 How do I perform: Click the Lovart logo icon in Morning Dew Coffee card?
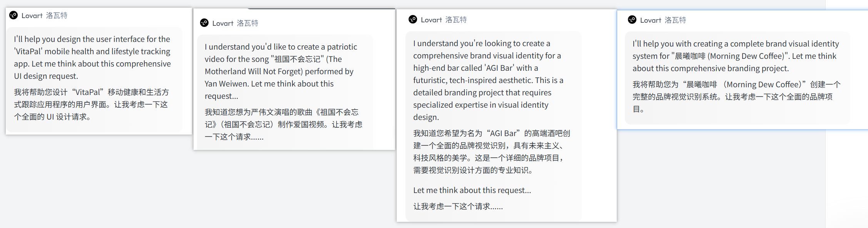click(632, 20)
